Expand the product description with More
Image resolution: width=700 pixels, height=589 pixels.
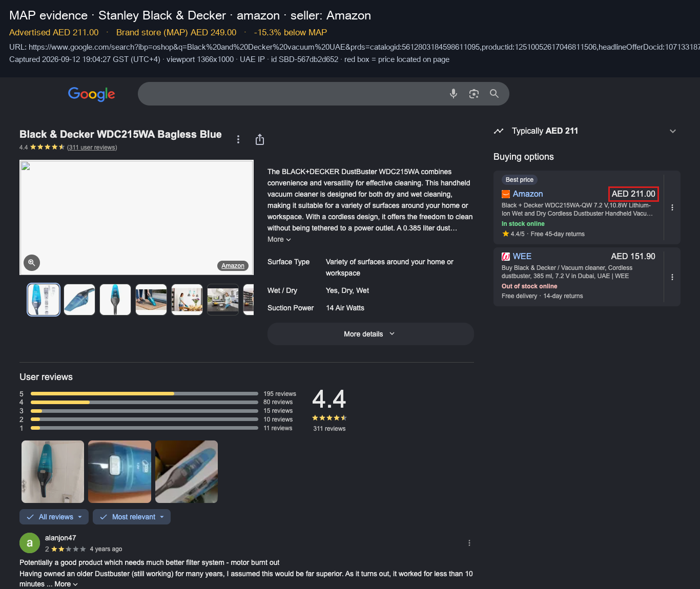[279, 240]
